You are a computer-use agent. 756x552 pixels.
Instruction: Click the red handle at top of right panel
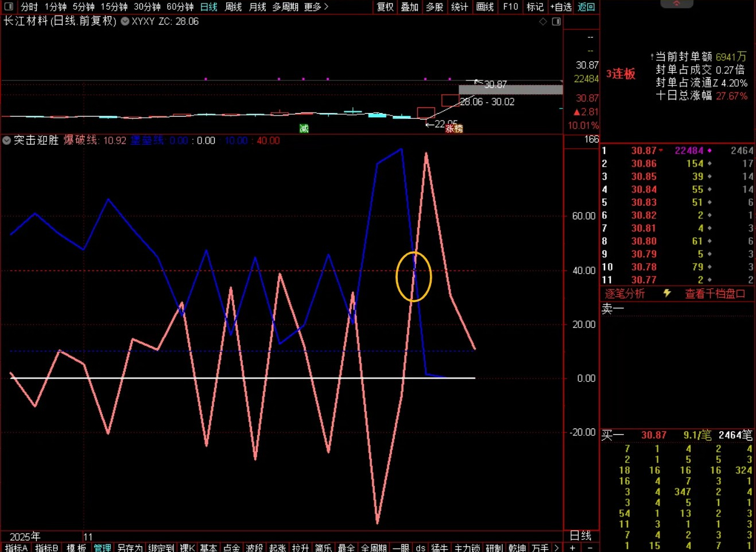pyautogui.click(x=677, y=4)
